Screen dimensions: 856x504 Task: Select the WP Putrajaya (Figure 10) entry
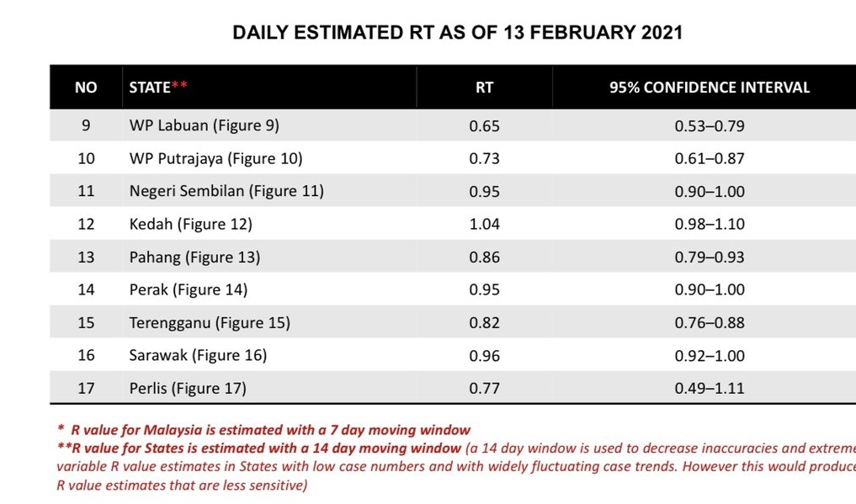(215, 159)
